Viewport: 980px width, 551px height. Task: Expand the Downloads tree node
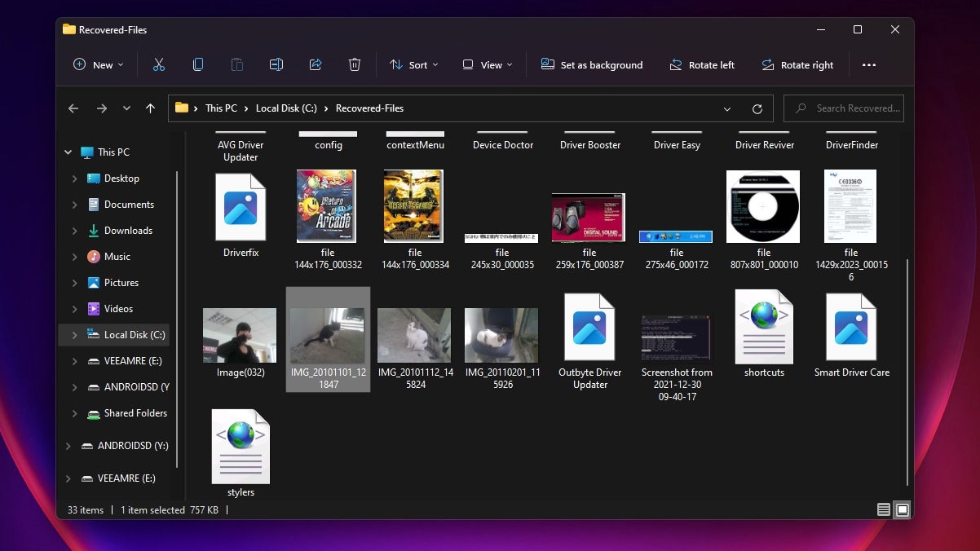(x=74, y=231)
